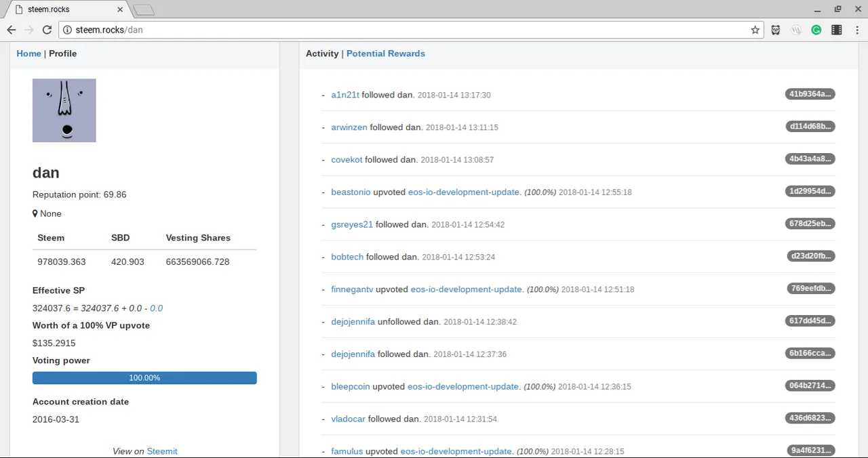Click the location pin icon beside None

(x=35, y=213)
